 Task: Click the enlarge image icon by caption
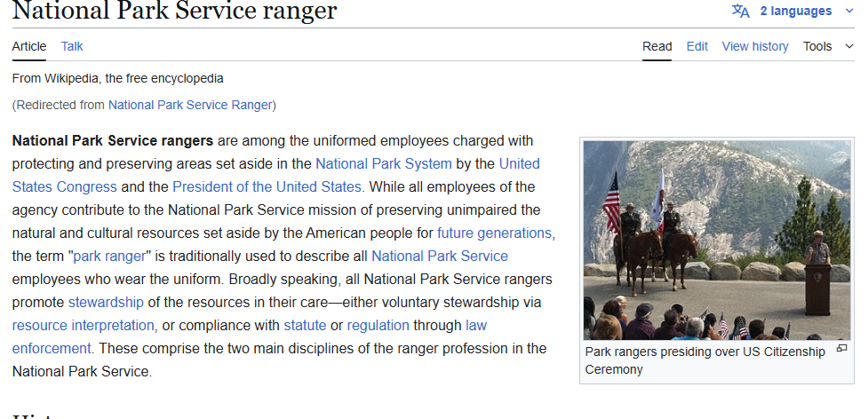click(842, 348)
